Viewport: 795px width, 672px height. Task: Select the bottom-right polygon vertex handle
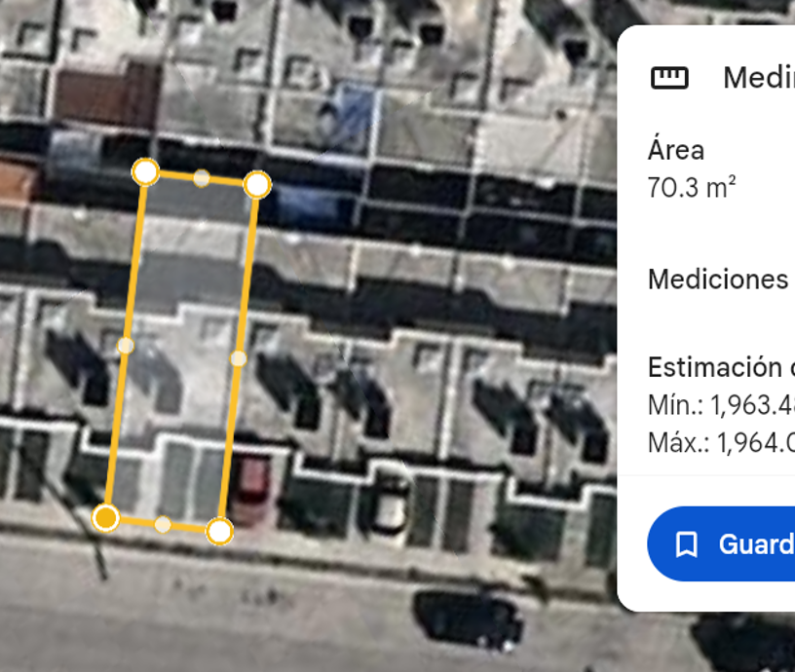pos(219,531)
